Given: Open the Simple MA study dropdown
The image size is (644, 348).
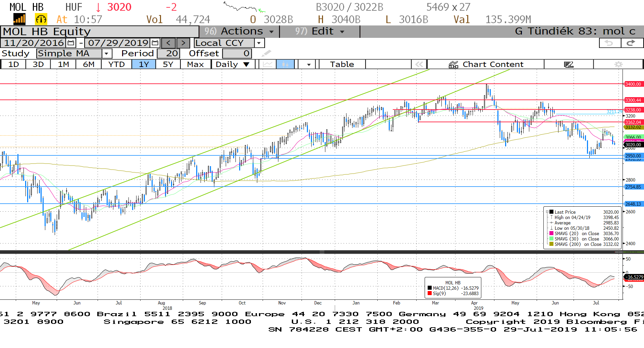Looking at the screenshot, I should tap(107, 53).
